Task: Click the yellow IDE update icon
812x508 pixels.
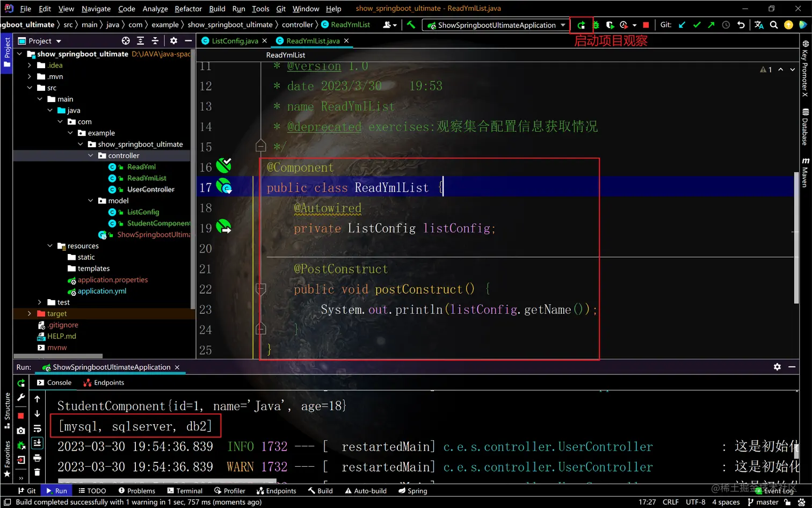Action: tap(788, 25)
